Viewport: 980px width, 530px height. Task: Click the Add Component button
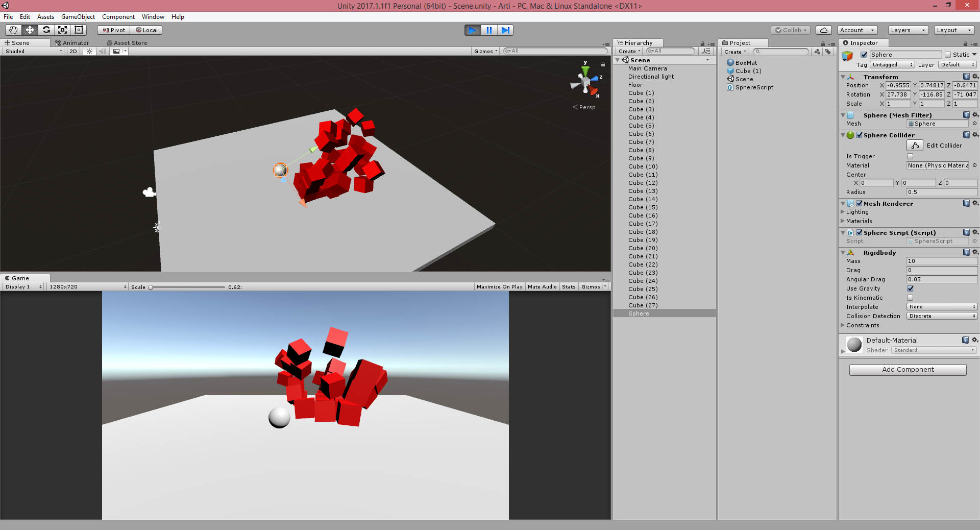pos(908,370)
